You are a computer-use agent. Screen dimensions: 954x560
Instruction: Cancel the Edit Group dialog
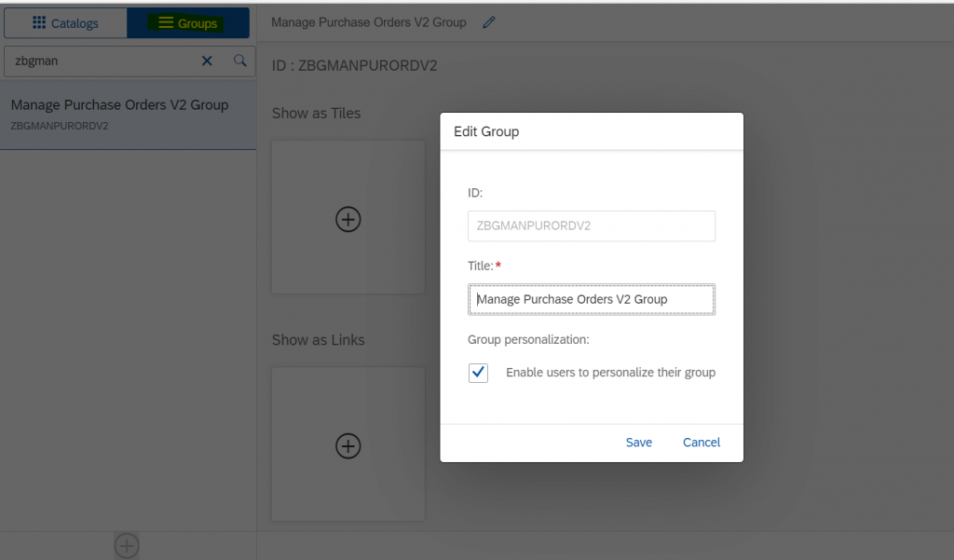pyautogui.click(x=702, y=443)
